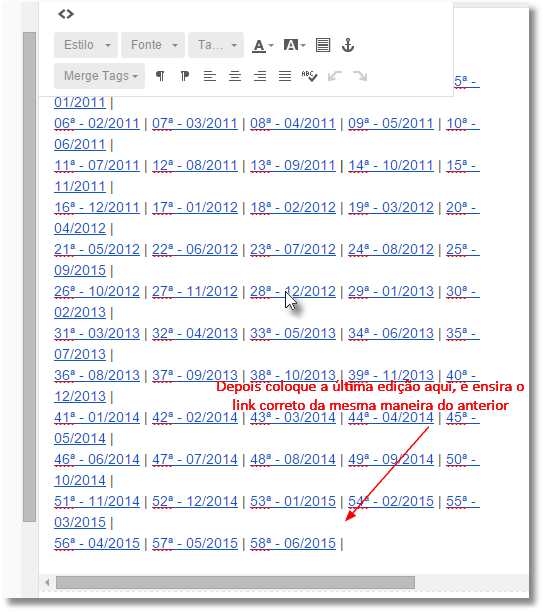Click the block justify lines icon
This screenshot has width=543, height=612.
coord(323,45)
